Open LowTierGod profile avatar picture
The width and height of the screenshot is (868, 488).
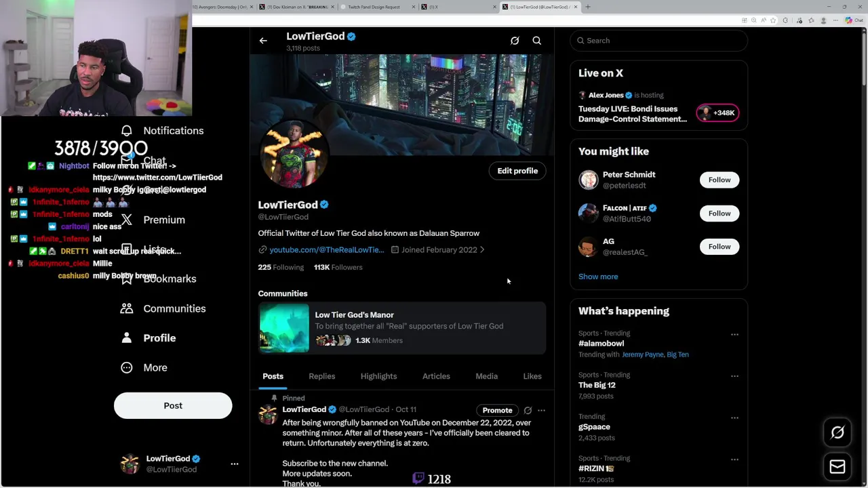tap(294, 155)
